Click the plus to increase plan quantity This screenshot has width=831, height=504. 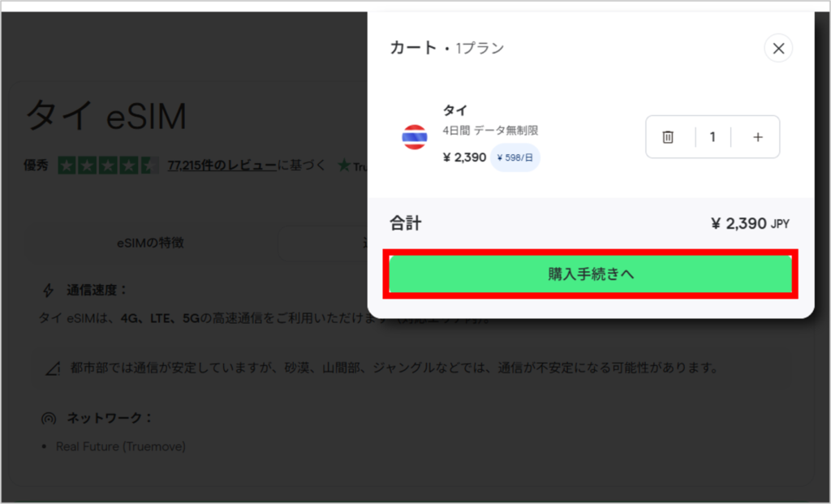tap(756, 137)
